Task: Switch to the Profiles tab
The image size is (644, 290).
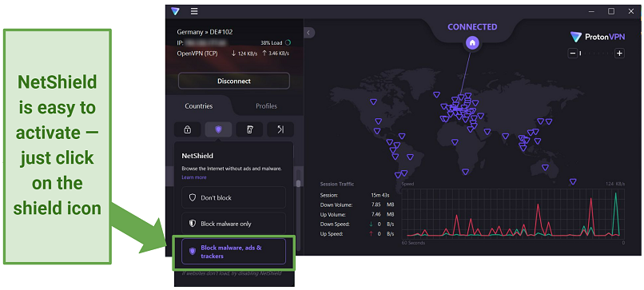Action: click(x=267, y=106)
